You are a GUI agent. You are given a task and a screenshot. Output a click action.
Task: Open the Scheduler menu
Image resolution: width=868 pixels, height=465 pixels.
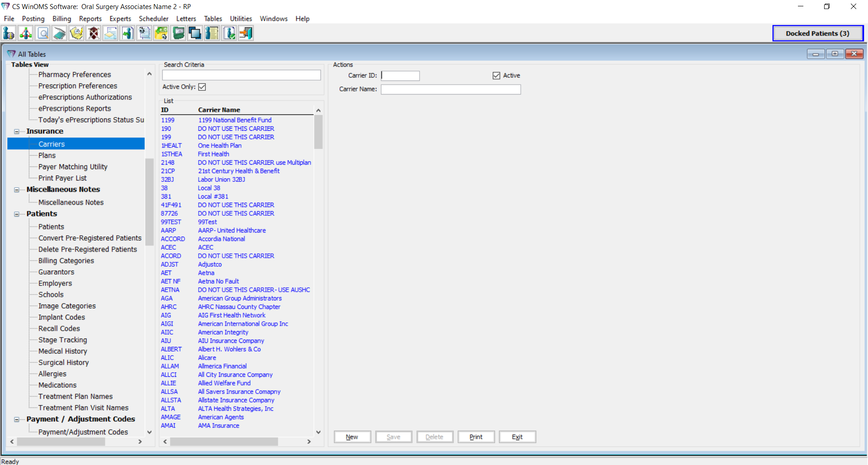pyautogui.click(x=154, y=19)
